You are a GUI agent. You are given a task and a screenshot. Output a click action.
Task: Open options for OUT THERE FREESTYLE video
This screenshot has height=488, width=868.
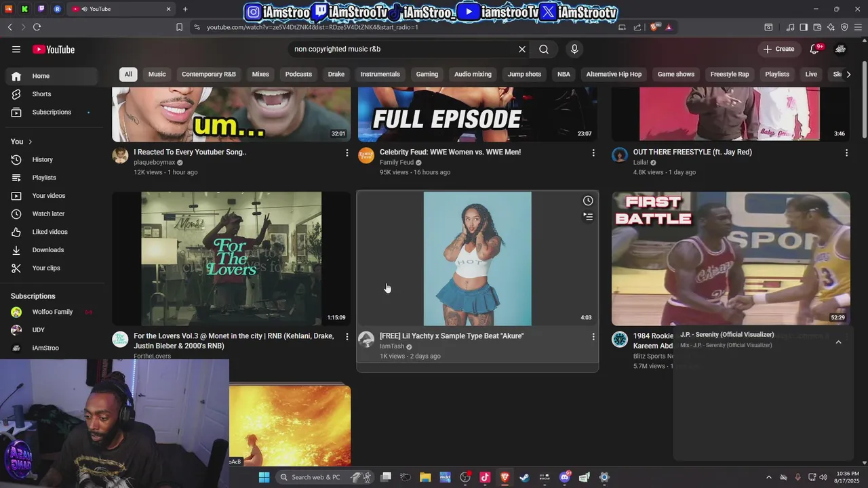pos(846,152)
